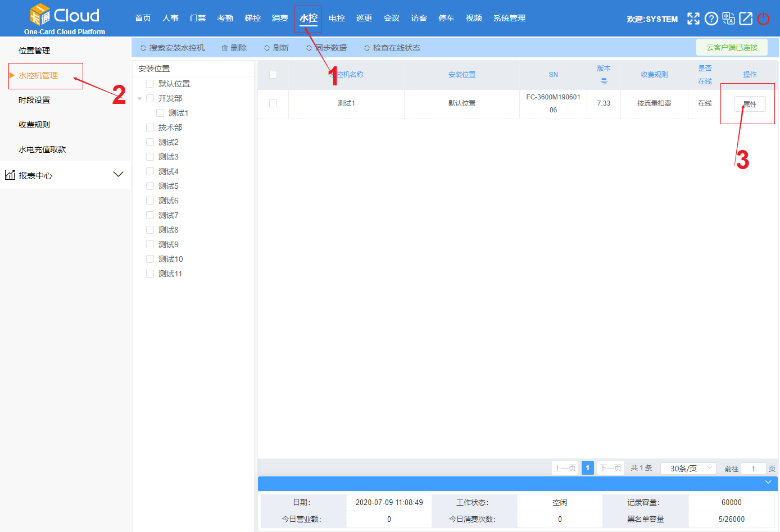Click the open-in-new-window icon

(746, 19)
